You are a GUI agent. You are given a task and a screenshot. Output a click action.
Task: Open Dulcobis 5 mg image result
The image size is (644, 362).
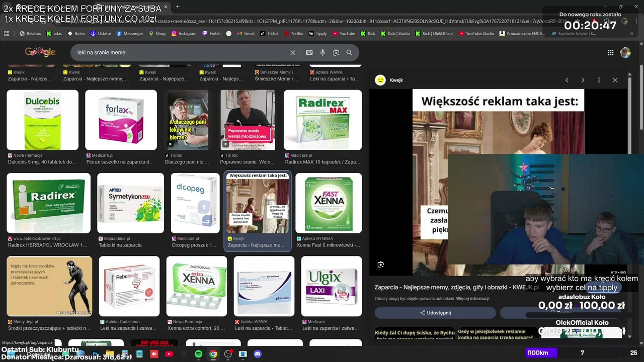tap(42, 120)
